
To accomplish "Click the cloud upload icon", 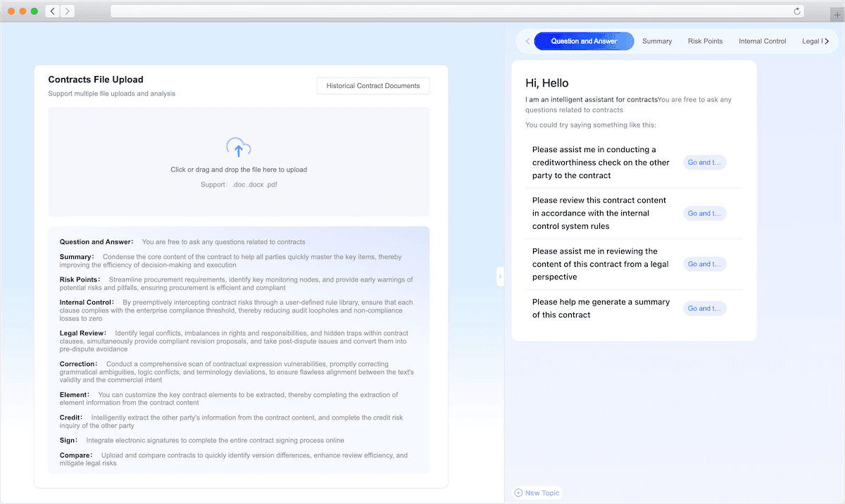I will coord(239,148).
